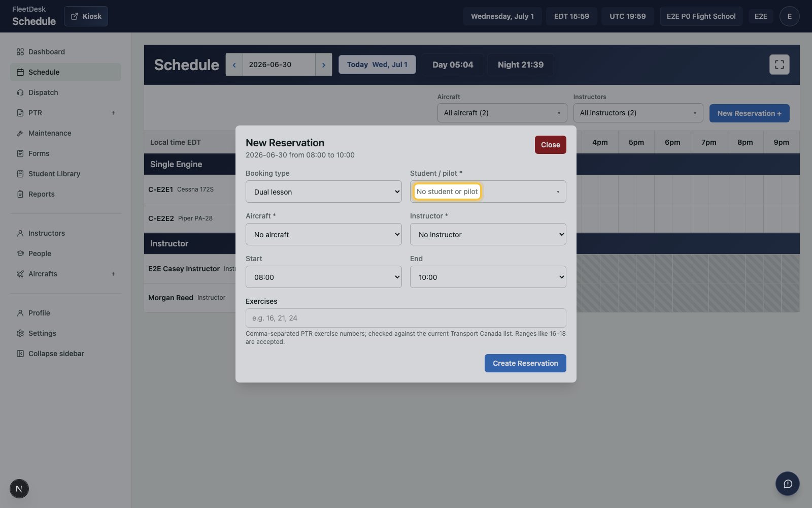Viewport: 812px width, 508px height.
Task: Click the Create Reservation button
Action: (x=525, y=363)
